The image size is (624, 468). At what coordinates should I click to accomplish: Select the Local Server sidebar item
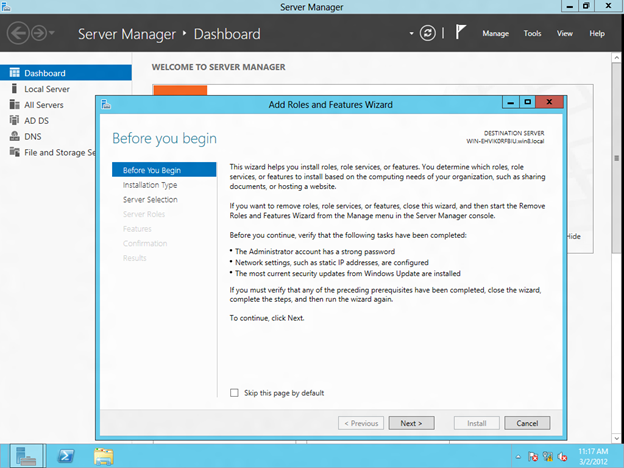tap(47, 89)
